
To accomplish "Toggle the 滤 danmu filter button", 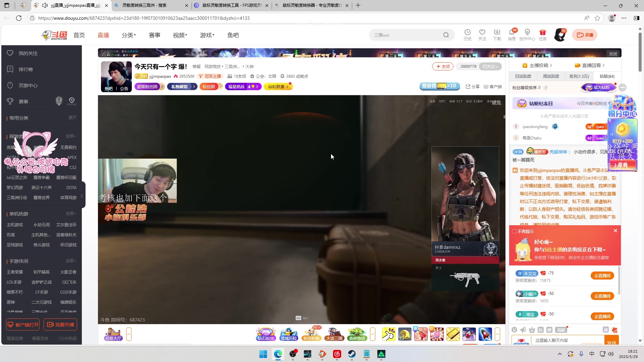I will point(606,330).
